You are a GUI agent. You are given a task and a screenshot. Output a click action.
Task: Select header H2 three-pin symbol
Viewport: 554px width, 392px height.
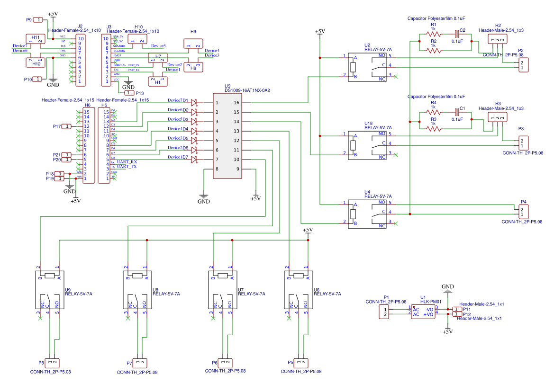click(498, 39)
